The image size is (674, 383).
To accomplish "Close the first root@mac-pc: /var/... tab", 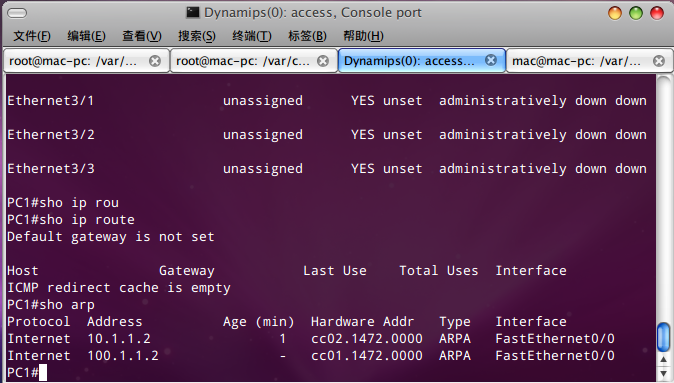I will [155, 61].
